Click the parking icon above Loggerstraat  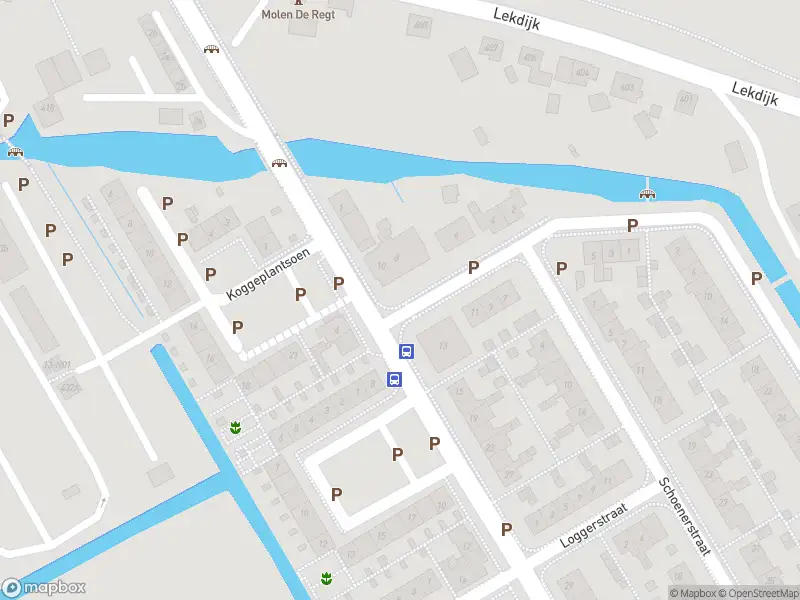click(506, 529)
